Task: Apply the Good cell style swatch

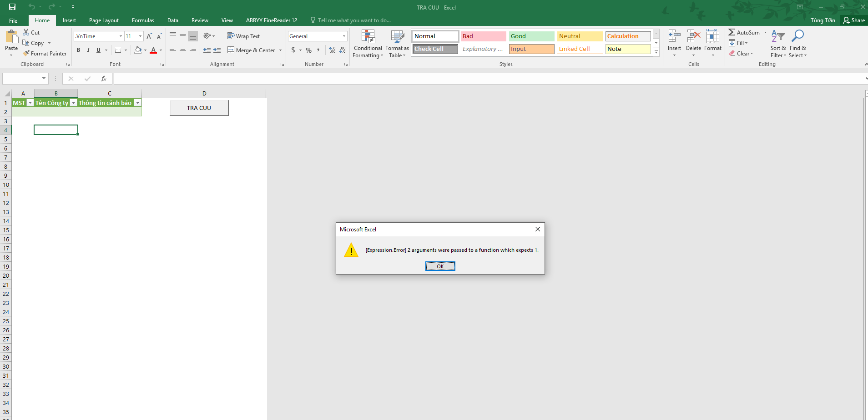Action: 531,36
